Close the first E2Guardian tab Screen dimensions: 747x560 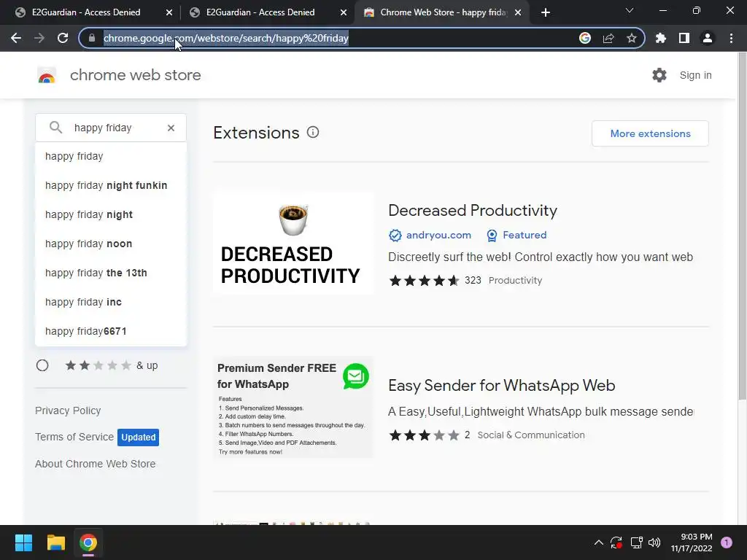[169, 12]
